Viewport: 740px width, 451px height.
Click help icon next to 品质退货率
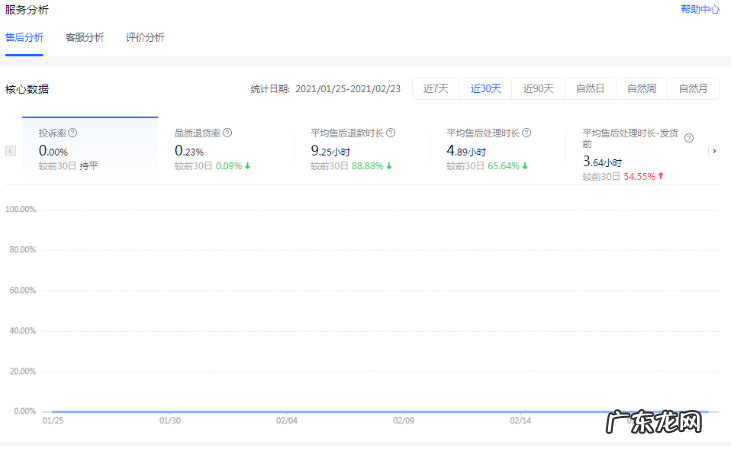pos(228,132)
